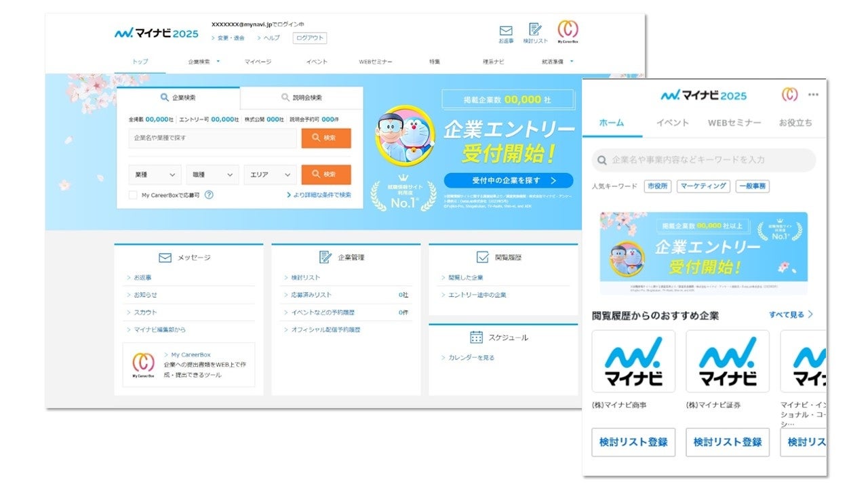Click the envelope icon beside the メッセージ heading
Screen dimensions: 868x488
coord(165,258)
